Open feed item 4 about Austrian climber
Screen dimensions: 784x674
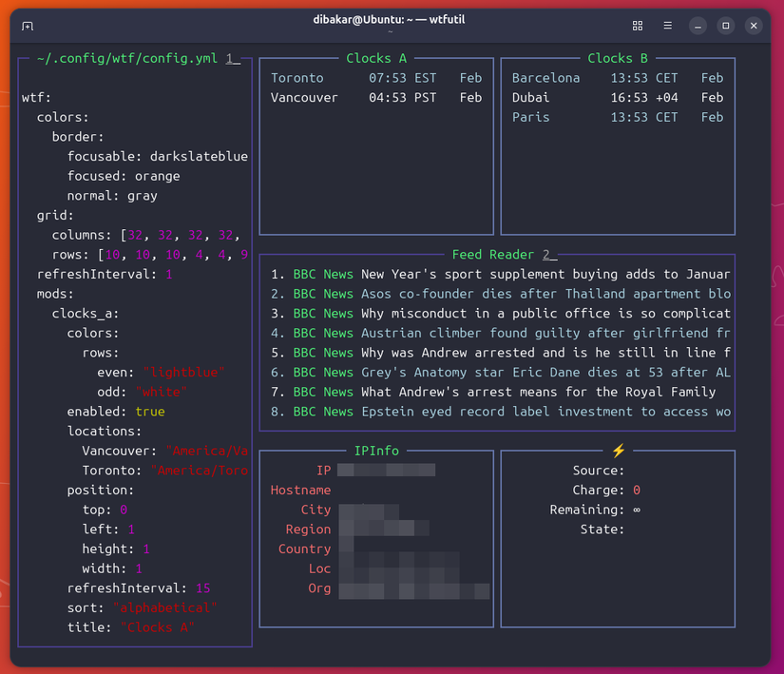pos(501,333)
